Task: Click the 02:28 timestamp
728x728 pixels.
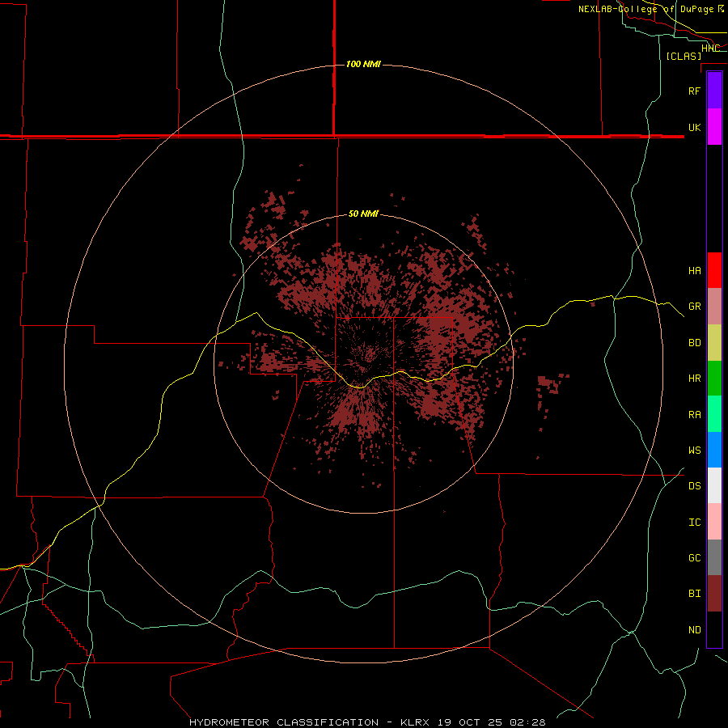Action: pos(527,722)
